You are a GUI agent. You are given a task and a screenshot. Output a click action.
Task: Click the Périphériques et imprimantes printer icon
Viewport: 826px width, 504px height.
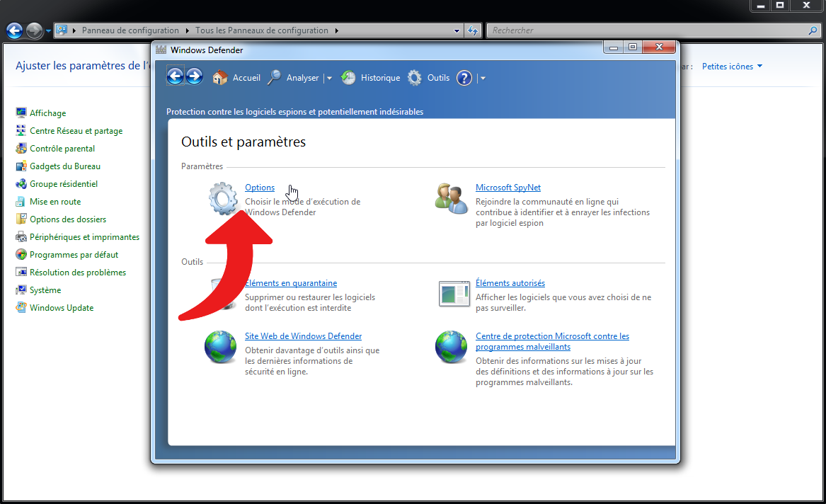pyautogui.click(x=21, y=236)
